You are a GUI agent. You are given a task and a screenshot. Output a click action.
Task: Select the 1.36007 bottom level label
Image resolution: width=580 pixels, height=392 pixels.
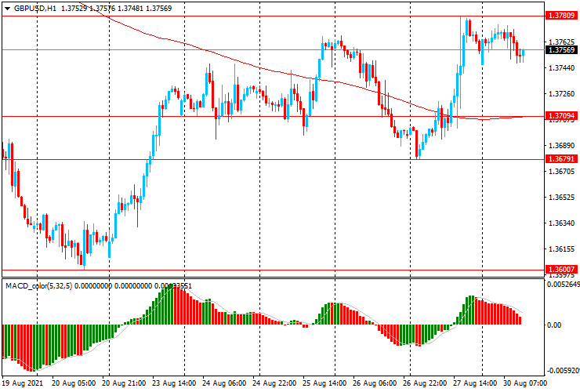(x=561, y=269)
